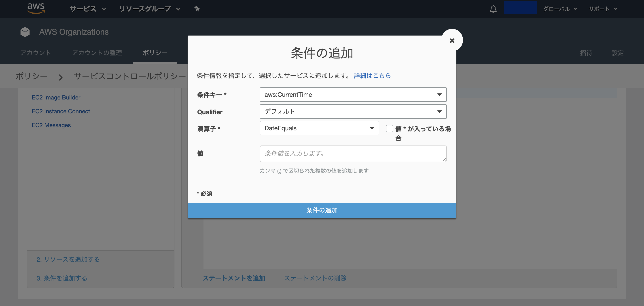The height and width of the screenshot is (306, 644).
Task: Open the 招待 tab
Action: click(x=586, y=53)
